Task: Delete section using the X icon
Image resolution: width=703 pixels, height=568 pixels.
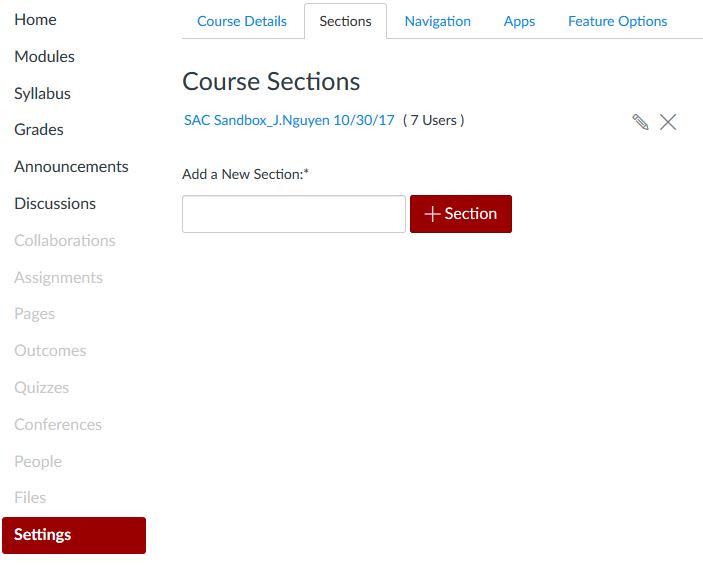Action: click(668, 122)
